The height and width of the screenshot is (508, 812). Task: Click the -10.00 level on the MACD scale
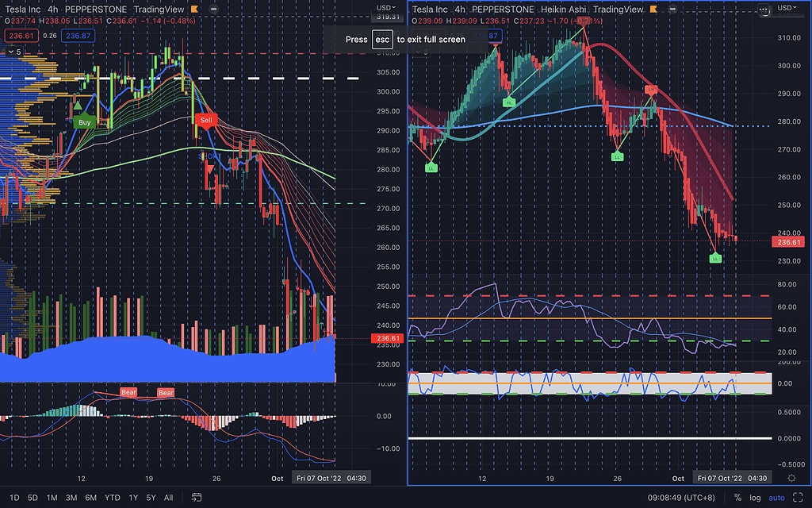coord(387,448)
